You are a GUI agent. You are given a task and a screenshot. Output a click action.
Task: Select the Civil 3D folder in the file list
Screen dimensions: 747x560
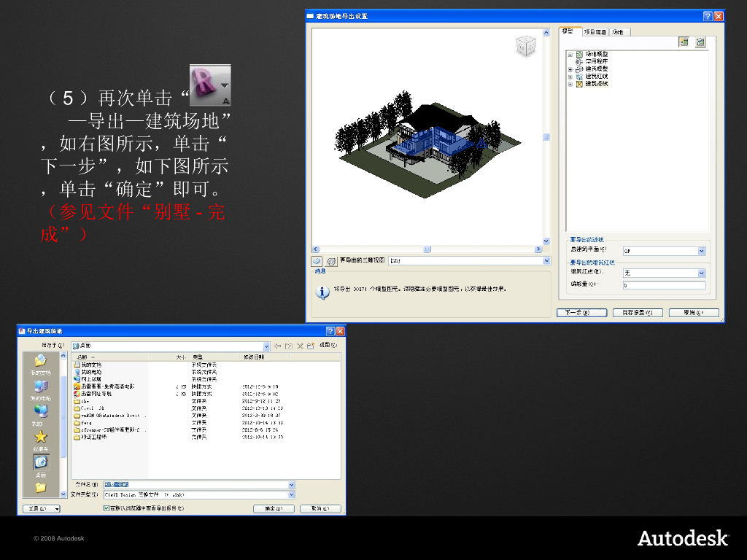click(89, 408)
